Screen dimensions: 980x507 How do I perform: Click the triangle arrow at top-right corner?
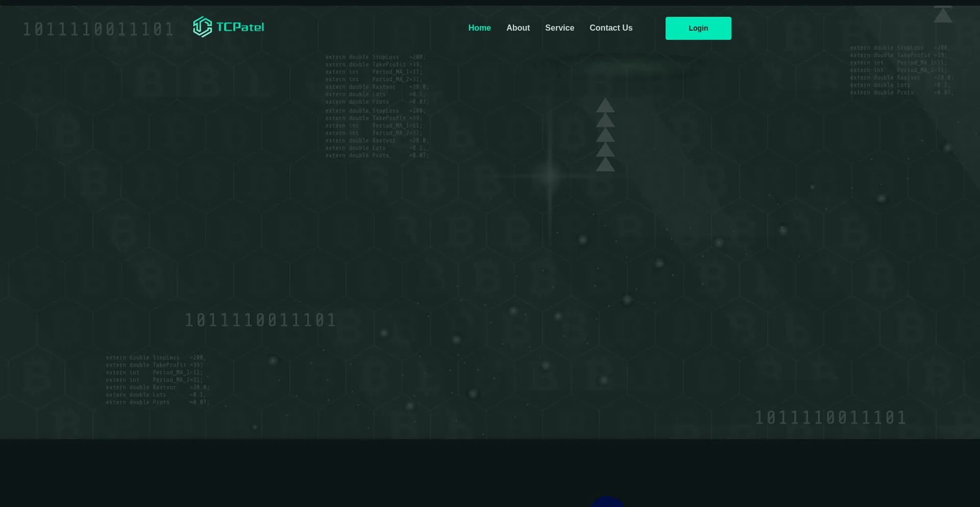click(943, 16)
